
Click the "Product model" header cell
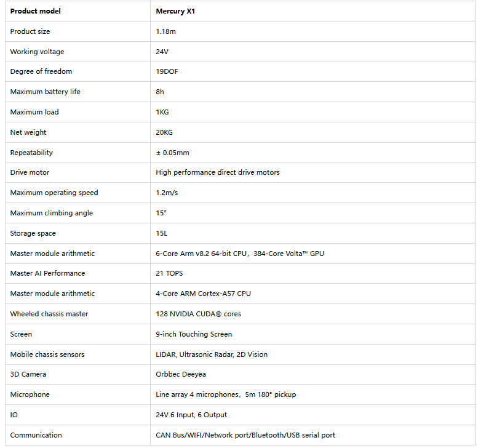36,11
